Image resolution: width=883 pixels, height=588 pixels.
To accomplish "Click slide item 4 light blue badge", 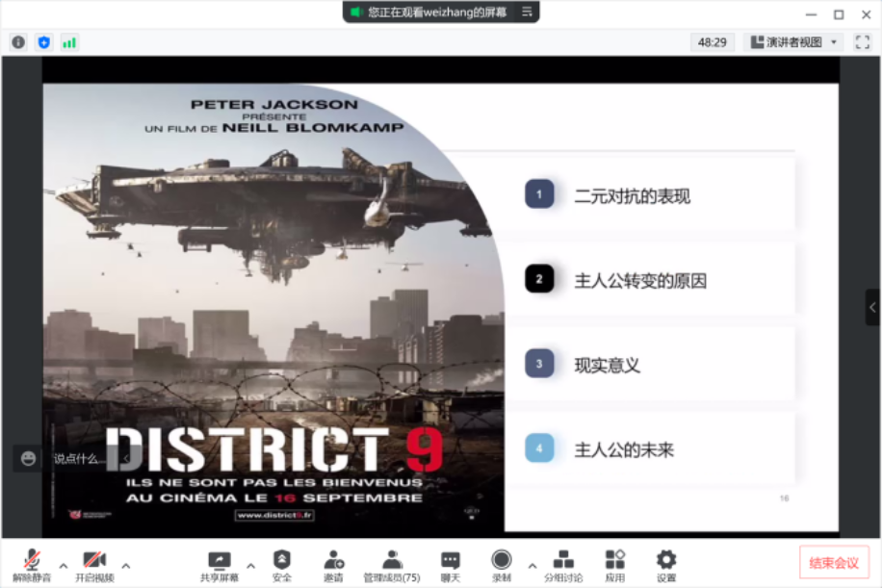I will click(x=539, y=447).
